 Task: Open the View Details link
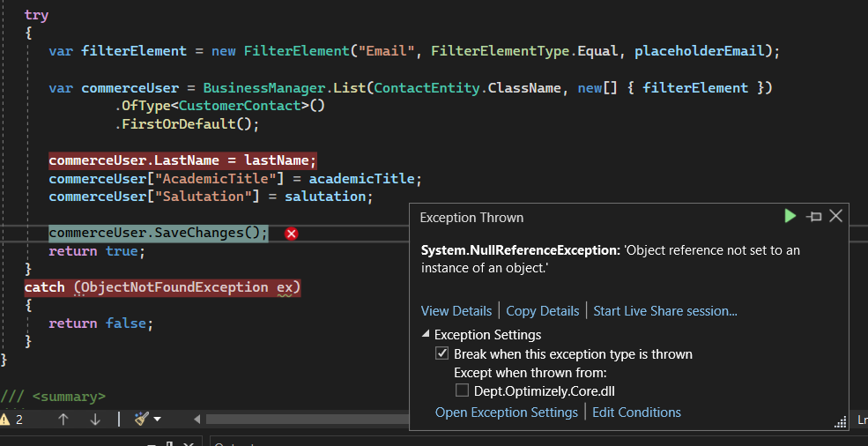point(456,310)
